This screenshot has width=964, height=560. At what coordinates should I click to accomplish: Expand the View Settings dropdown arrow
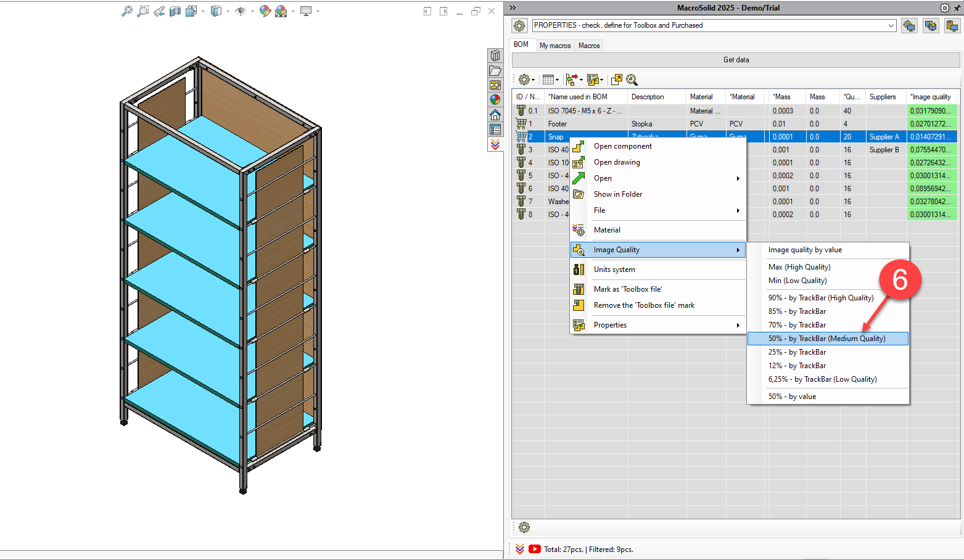click(318, 11)
